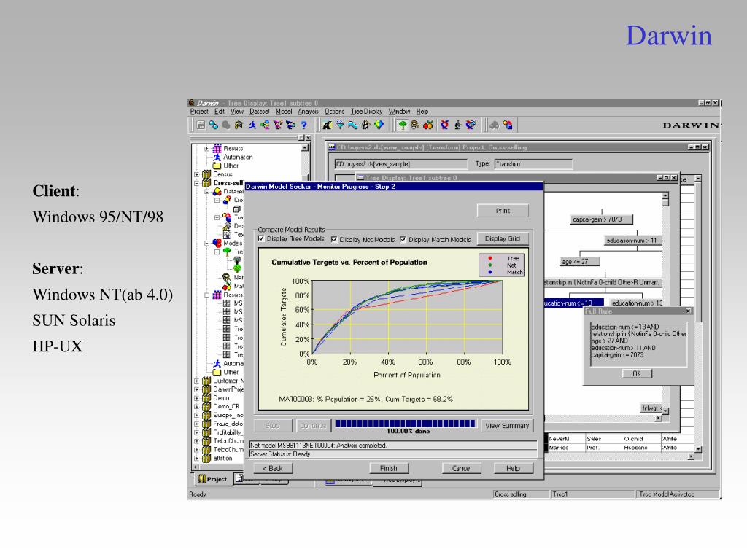
Task: Open the Project menu
Action: (x=199, y=112)
